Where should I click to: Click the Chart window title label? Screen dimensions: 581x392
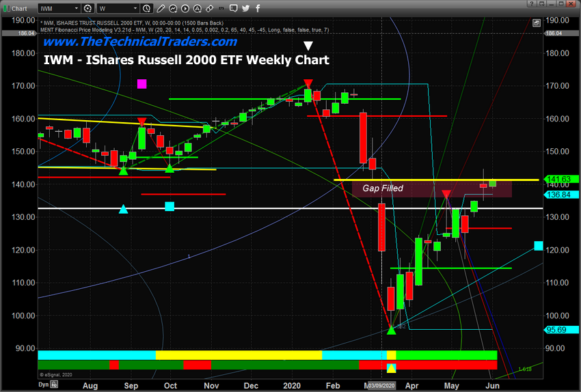coord(18,8)
